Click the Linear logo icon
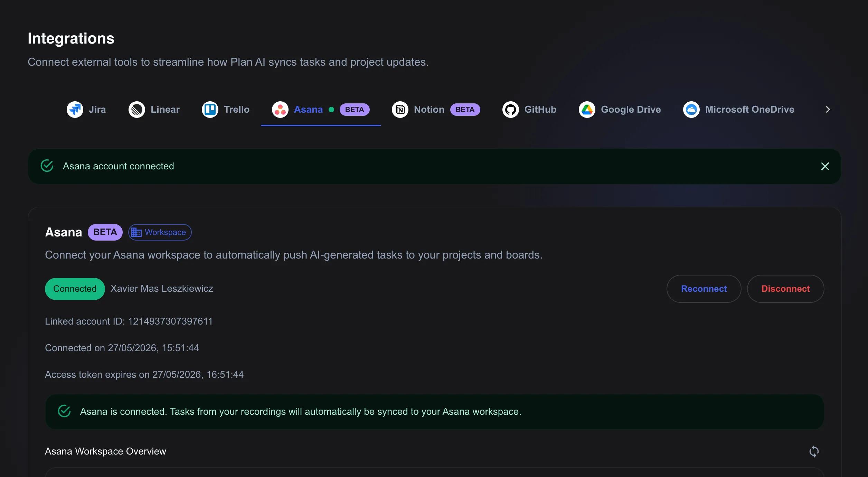868x477 pixels. [137, 110]
